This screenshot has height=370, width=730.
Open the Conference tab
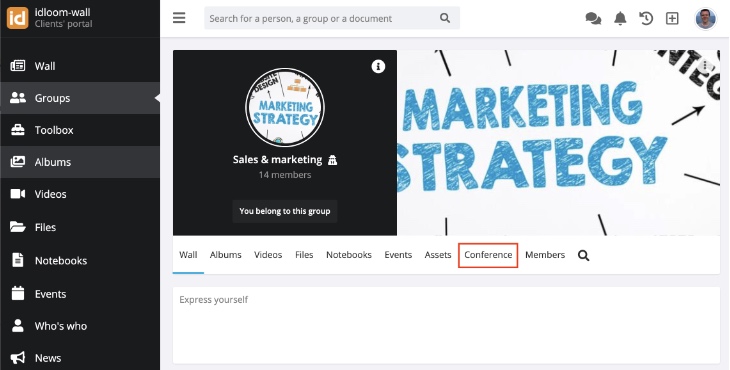click(x=488, y=255)
